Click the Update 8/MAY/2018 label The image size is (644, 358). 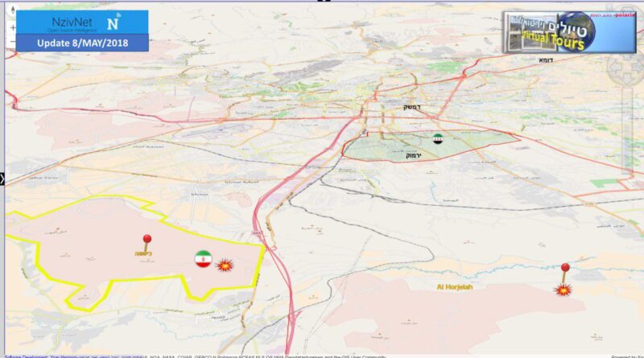pos(81,42)
